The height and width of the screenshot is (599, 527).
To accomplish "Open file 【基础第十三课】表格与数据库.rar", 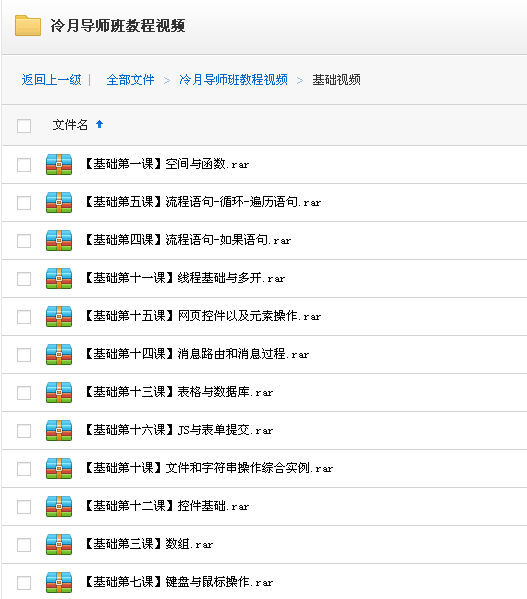I will pyautogui.click(x=178, y=392).
